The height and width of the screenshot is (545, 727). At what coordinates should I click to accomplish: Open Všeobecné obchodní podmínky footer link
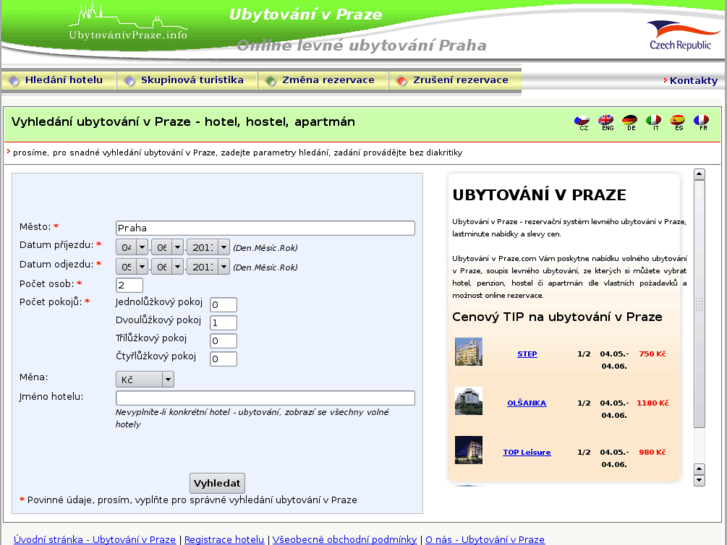click(x=344, y=539)
